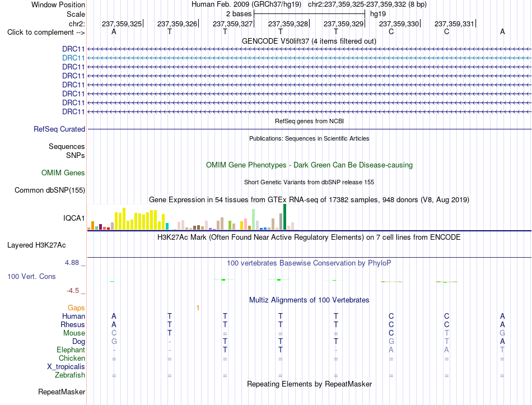Click the Elephant species row label
The image size is (532, 405).
pyautogui.click(x=71, y=350)
